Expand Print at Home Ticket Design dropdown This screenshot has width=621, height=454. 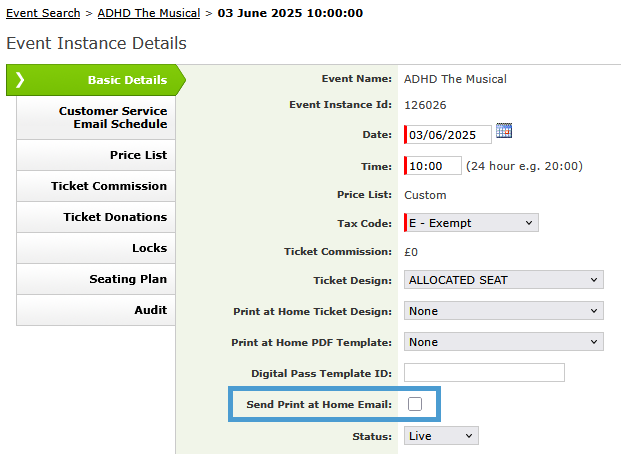pos(504,311)
